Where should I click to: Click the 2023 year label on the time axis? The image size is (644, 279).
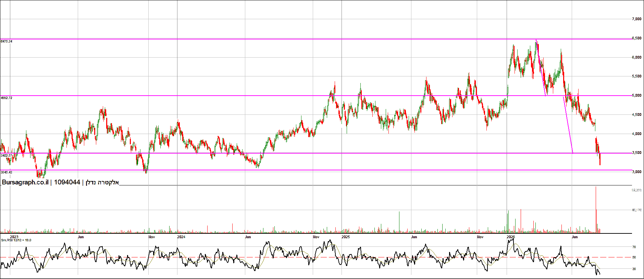tap(14, 237)
